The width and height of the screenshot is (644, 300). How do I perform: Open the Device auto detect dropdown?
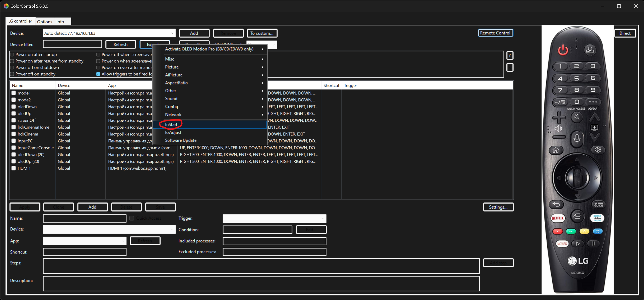172,33
